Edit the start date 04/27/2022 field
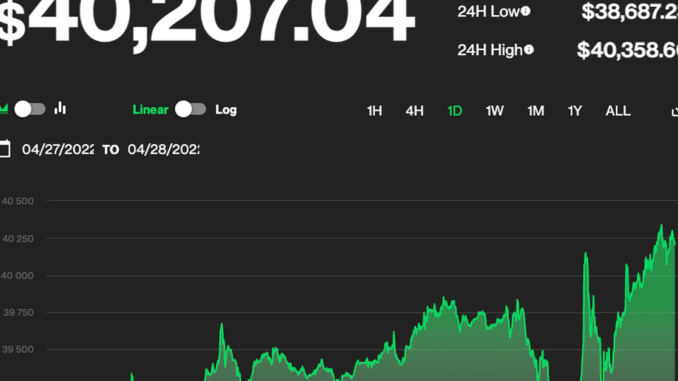The image size is (678, 381). (x=58, y=150)
